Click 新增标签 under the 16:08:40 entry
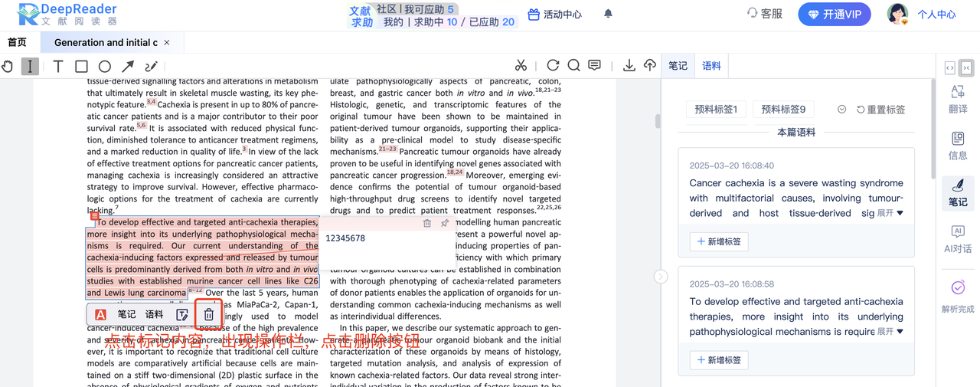The height and width of the screenshot is (387, 980). (719, 242)
